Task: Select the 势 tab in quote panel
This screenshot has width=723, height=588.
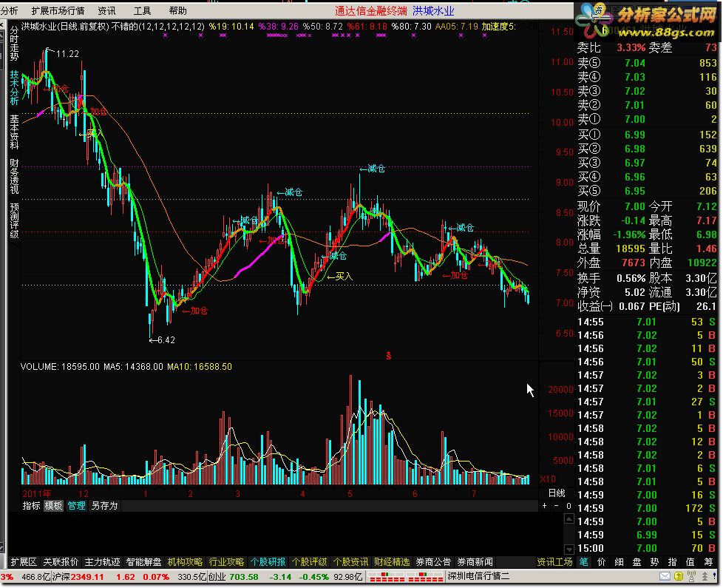Action: tap(655, 562)
